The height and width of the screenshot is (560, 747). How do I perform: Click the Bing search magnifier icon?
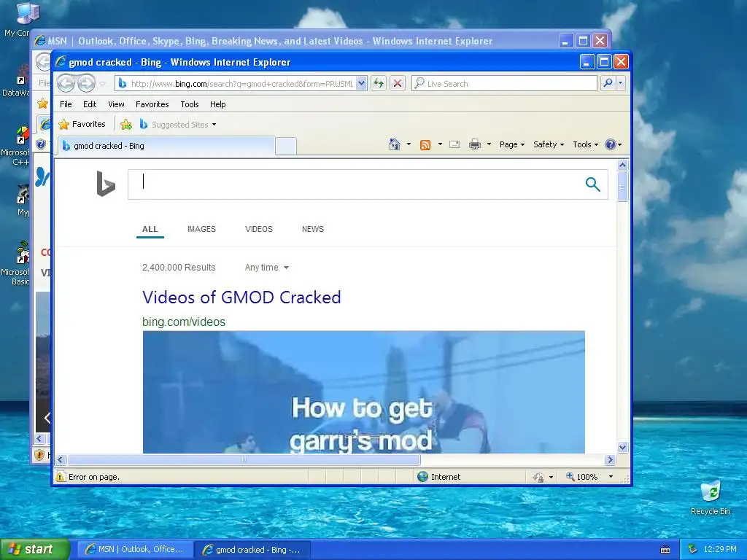click(592, 184)
